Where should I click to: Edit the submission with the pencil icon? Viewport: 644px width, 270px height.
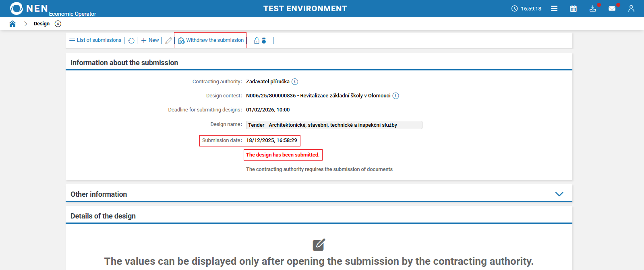click(168, 40)
